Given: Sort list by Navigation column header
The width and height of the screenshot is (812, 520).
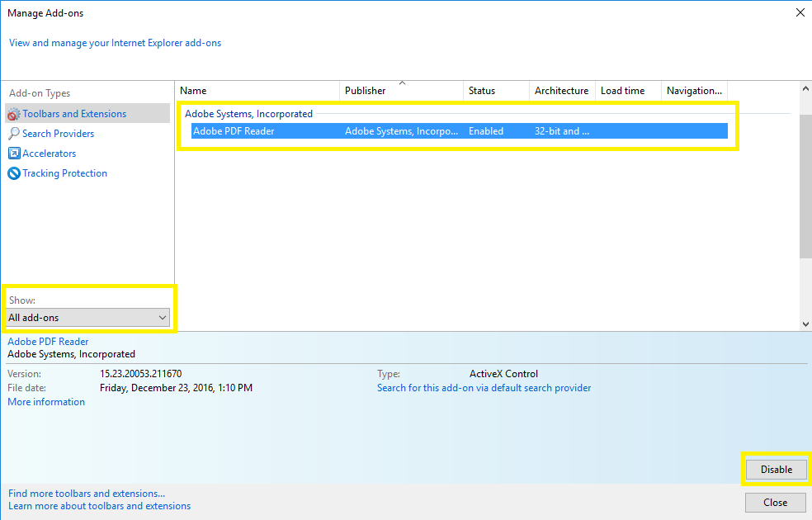Looking at the screenshot, I should [x=695, y=91].
